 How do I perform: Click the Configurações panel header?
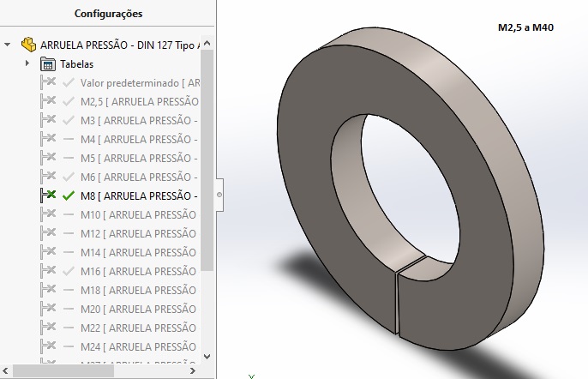click(108, 14)
